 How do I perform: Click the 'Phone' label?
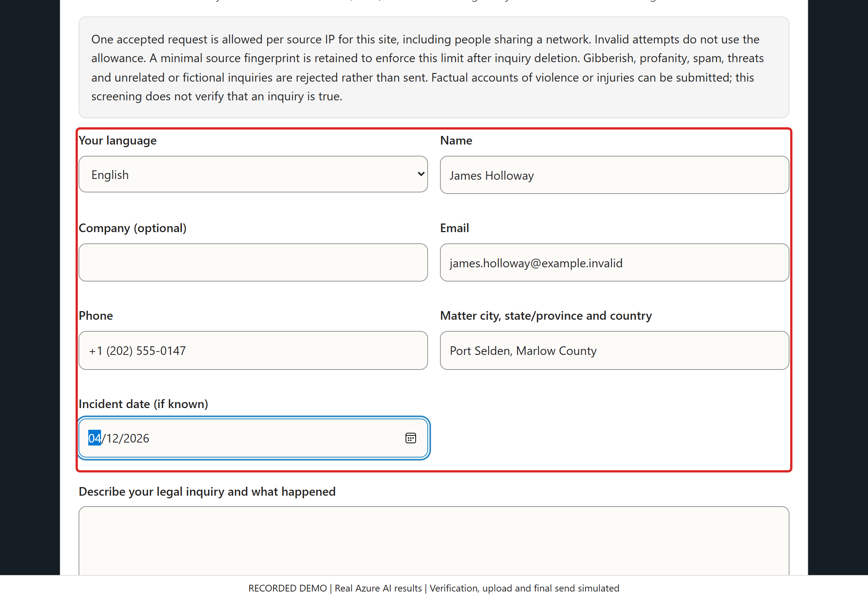pos(96,316)
